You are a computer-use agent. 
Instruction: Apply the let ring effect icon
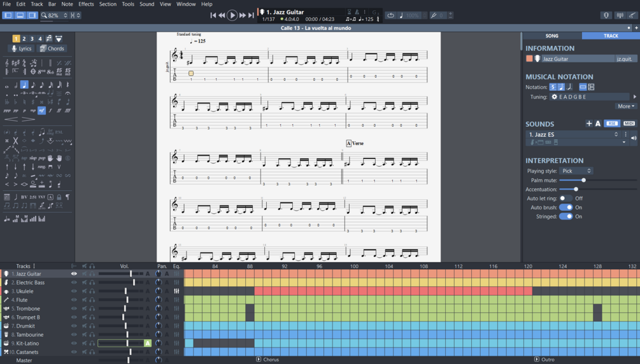[x=50, y=132]
